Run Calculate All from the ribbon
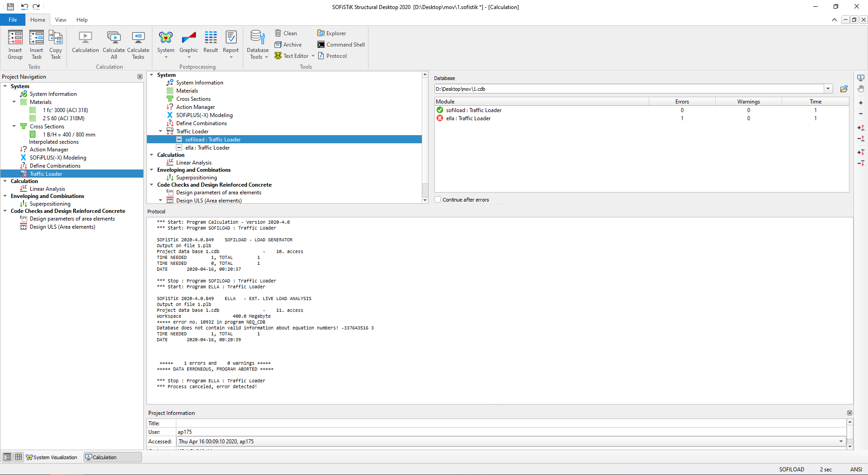The height and width of the screenshot is (475, 868). point(113,44)
